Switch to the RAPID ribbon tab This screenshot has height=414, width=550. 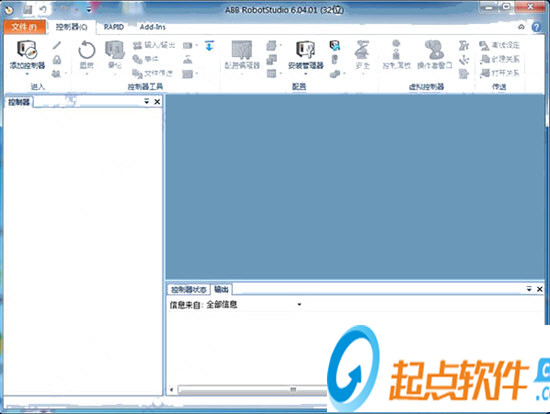pyautogui.click(x=114, y=27)
